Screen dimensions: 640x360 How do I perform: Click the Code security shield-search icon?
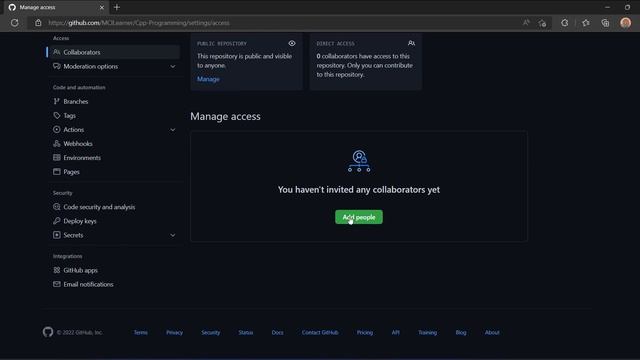[57, 207]
